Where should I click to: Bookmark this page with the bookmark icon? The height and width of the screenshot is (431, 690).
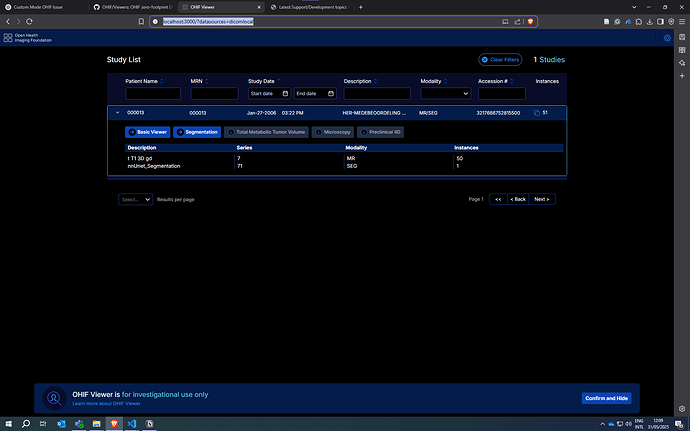[141, 22]
